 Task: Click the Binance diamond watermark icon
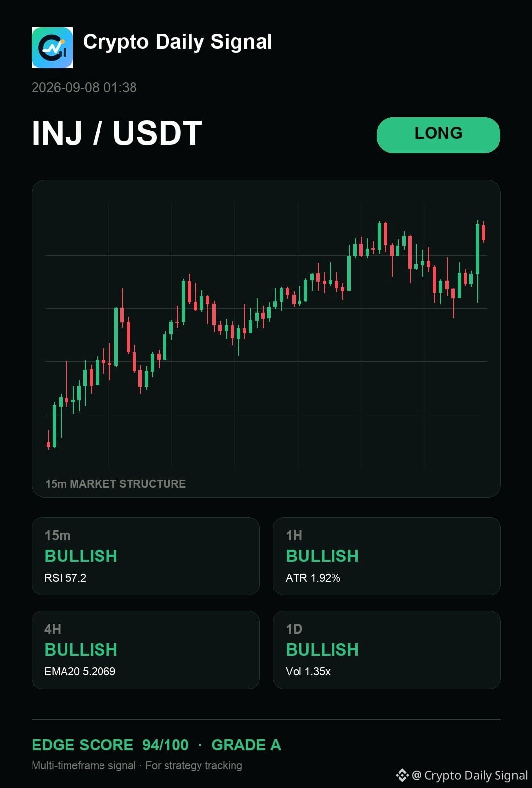[402, 775]
